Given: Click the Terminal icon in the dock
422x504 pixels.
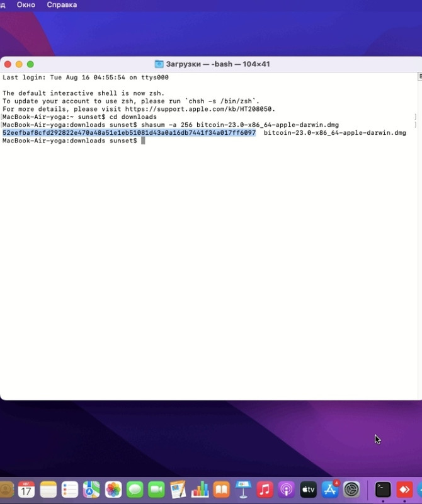Looking at the screenshot, I should click(x=383, y=490).
